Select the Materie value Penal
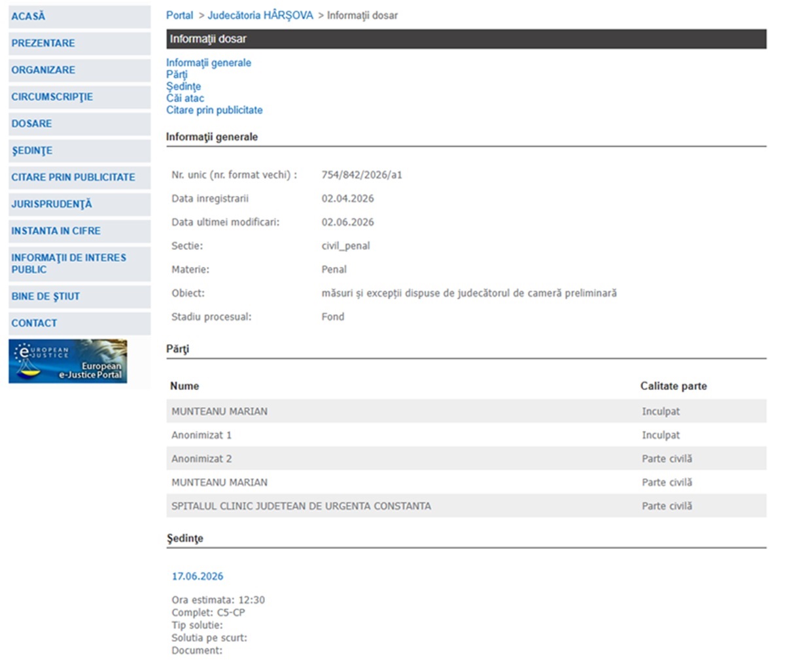This screenshot has width=785, height=672. point(334,269)
